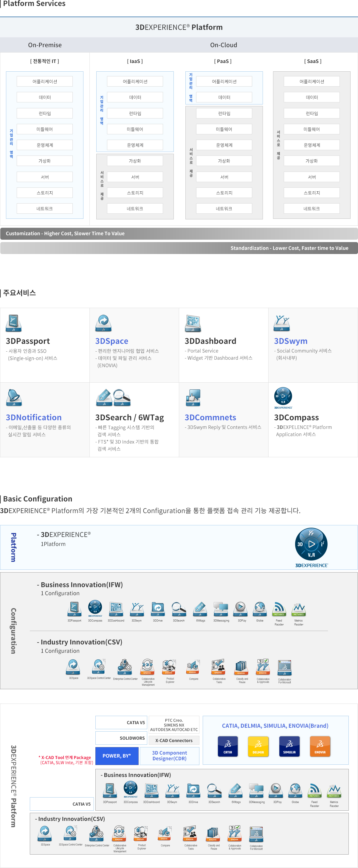Click the large 3DEXPERIENCE compass in the Platform row
358x868 pixels.
tap(311, 547)
